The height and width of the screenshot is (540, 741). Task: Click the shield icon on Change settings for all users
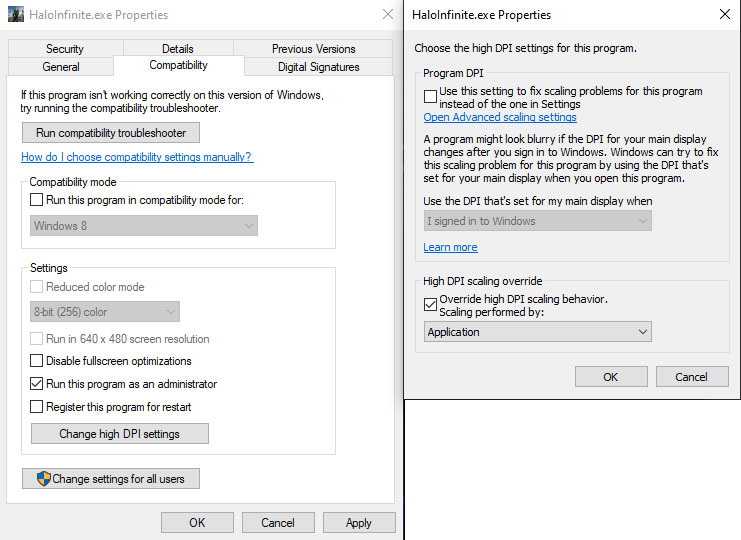tap(43, 479)
